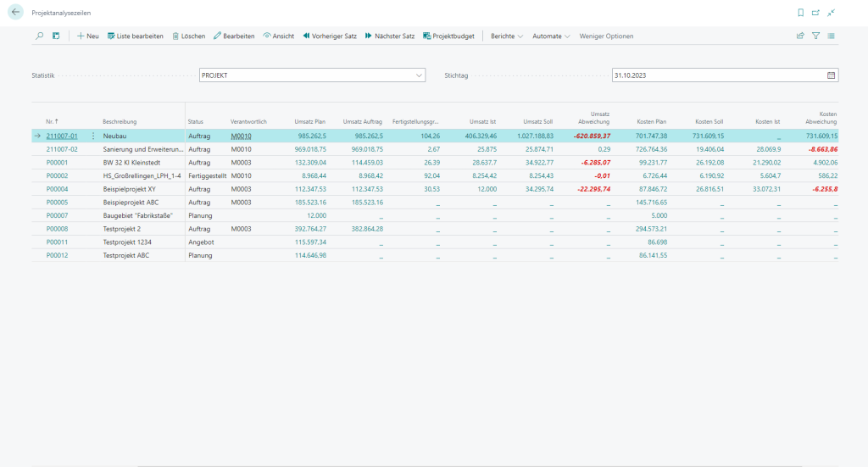The height and width of the screenshot is (467, 868).
Task: Expand the Berichte menu
Action: click(507, 36)
